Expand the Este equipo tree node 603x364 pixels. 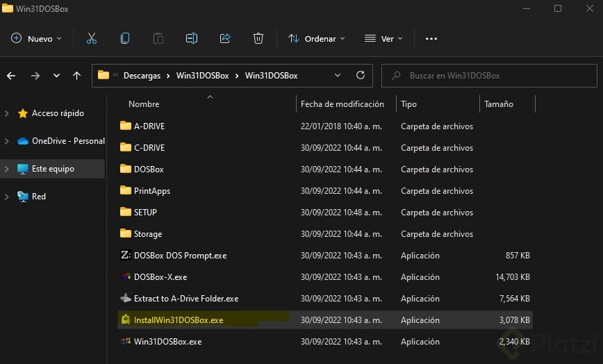click(6, 169)
